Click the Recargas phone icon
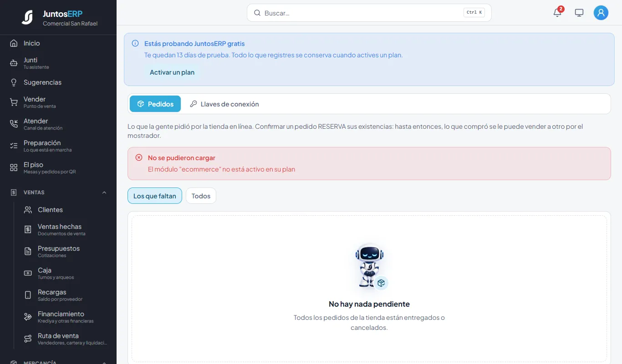 28,295
